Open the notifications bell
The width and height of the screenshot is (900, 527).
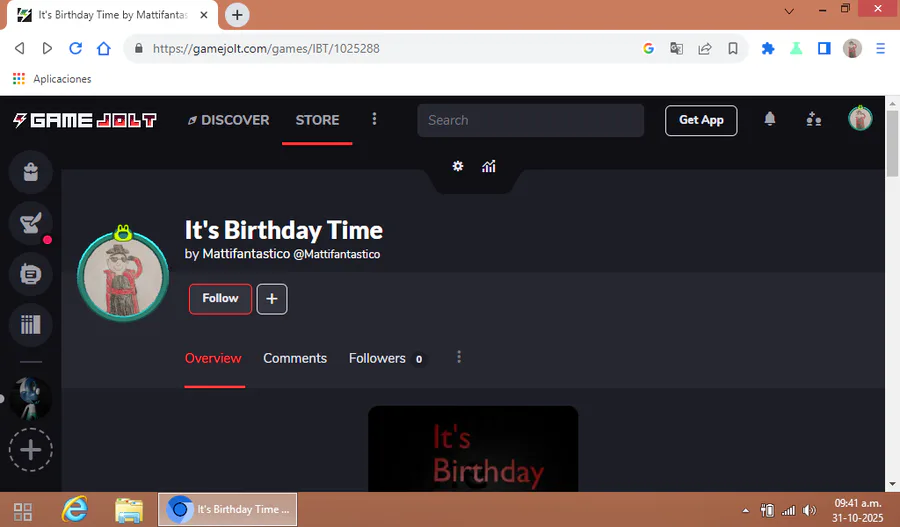(x=770, y=119)
